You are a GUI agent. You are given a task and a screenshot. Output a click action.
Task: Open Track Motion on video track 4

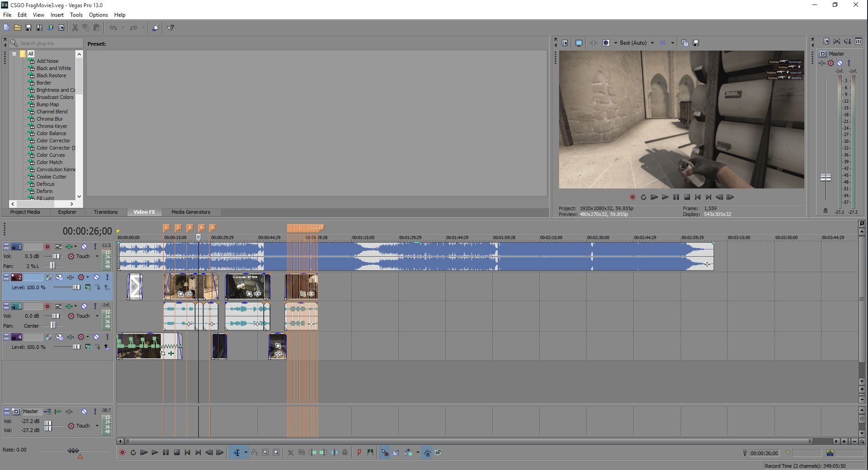click(x=60, y=337)
